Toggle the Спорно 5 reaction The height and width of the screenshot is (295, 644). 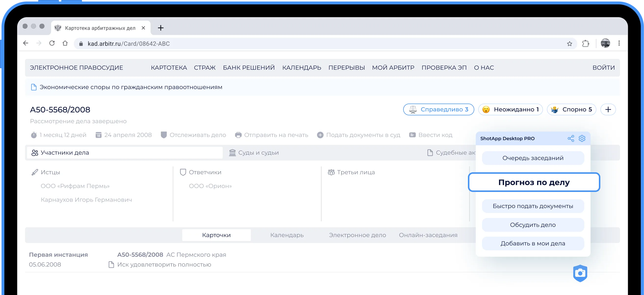[571, 109]
